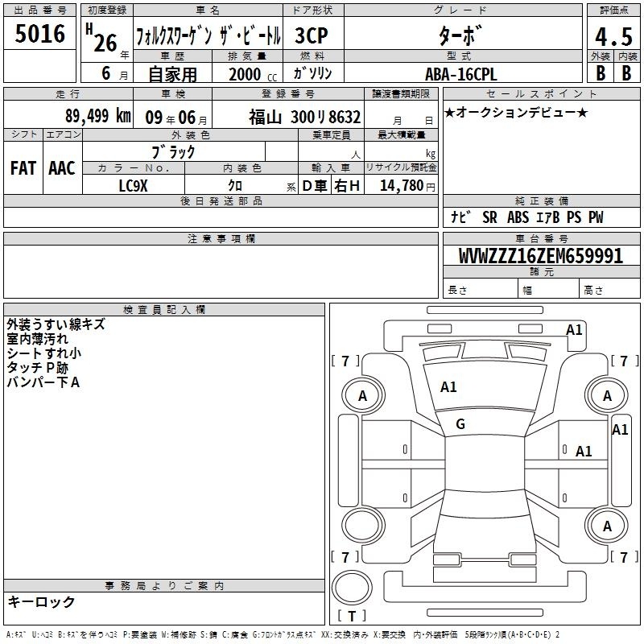Image resolution: width=644 pixels, height=644 pixels.
Task: Select the upper-left wheel circle marked A
Action: click(x=362, y=395)
